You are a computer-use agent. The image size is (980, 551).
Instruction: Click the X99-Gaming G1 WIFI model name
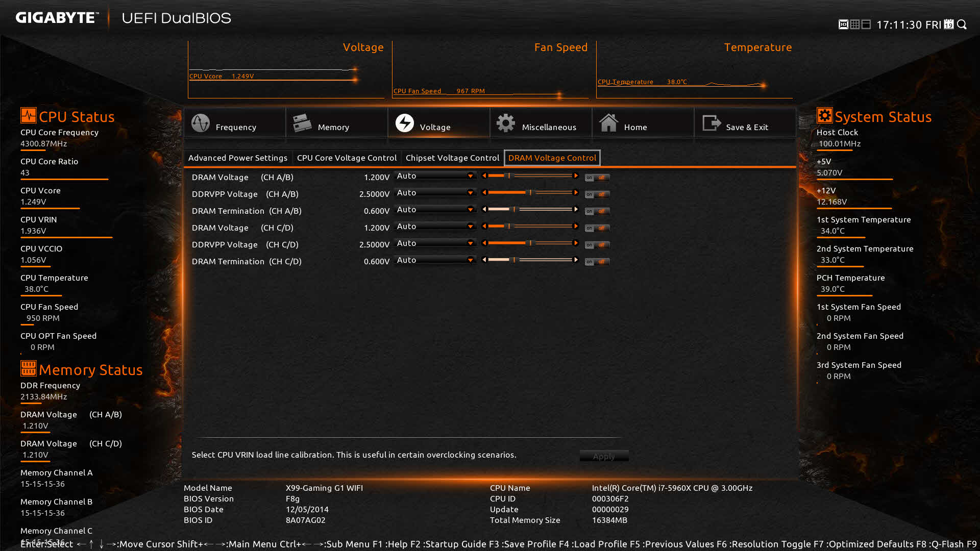[x=324, y=488]
